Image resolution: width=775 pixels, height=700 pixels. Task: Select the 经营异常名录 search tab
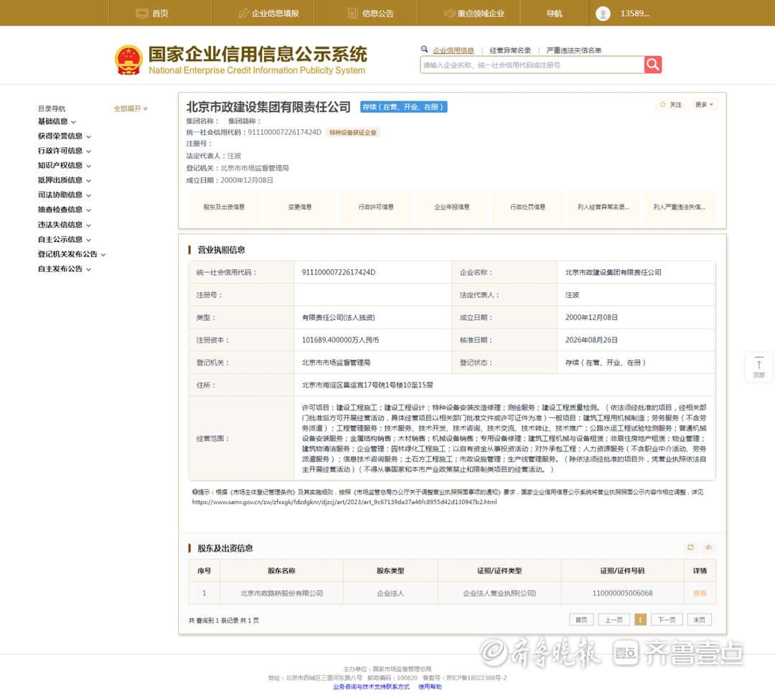(x=510, y=50)
